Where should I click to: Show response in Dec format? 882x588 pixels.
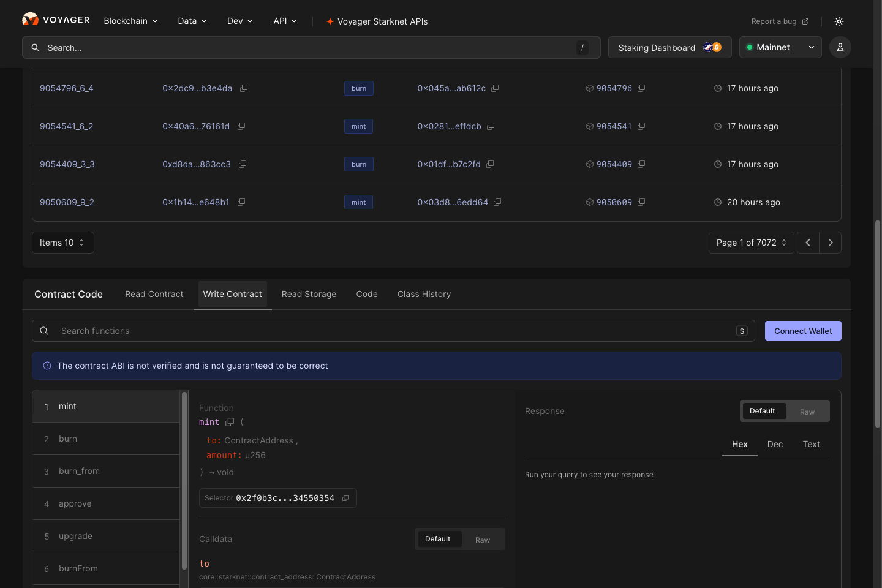pyautogui.click(x=775, y=444)
